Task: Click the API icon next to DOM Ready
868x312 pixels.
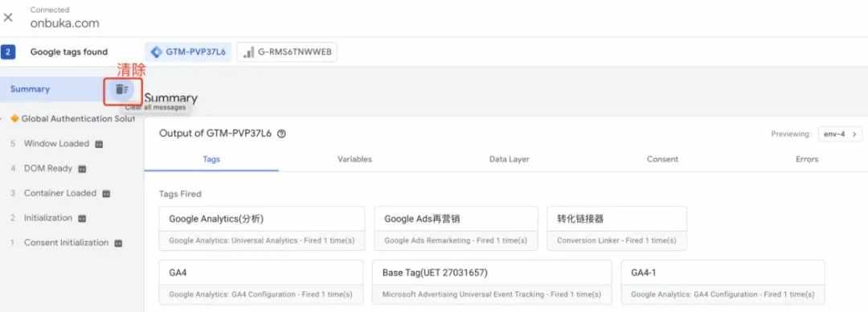Action: [82, 169]
